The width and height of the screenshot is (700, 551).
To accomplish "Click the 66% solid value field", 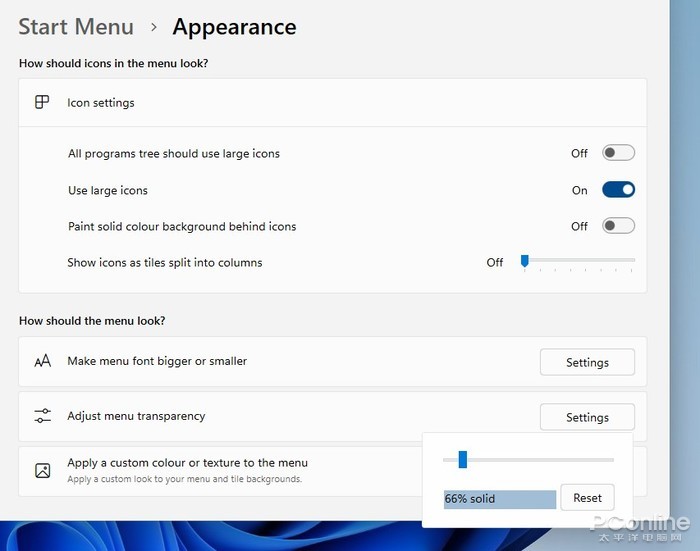I will point(499,498).
